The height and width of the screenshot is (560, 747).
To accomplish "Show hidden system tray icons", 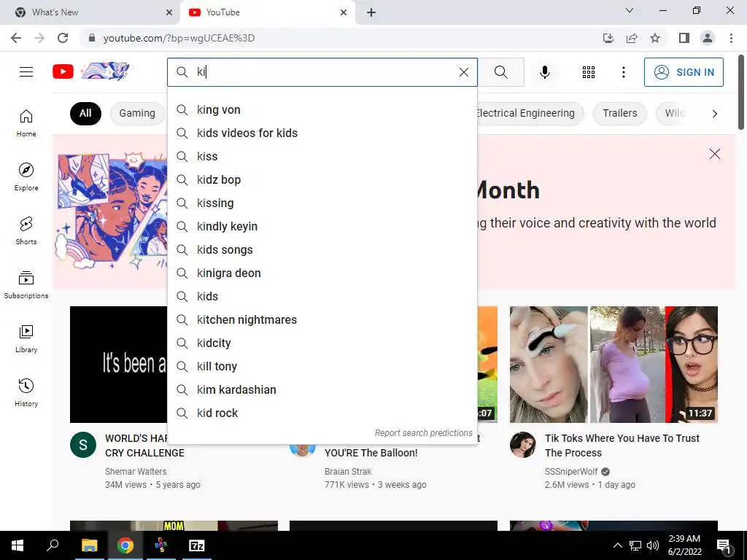I will click(x=617, y=545).
